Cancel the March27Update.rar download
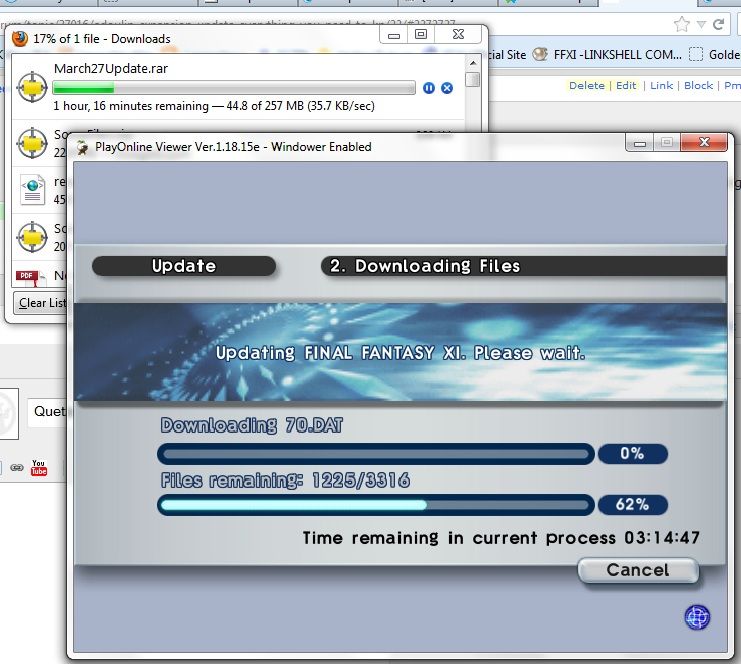Image resolution: width=741 pixels, height=664 pixels. (x=447, y=88)
